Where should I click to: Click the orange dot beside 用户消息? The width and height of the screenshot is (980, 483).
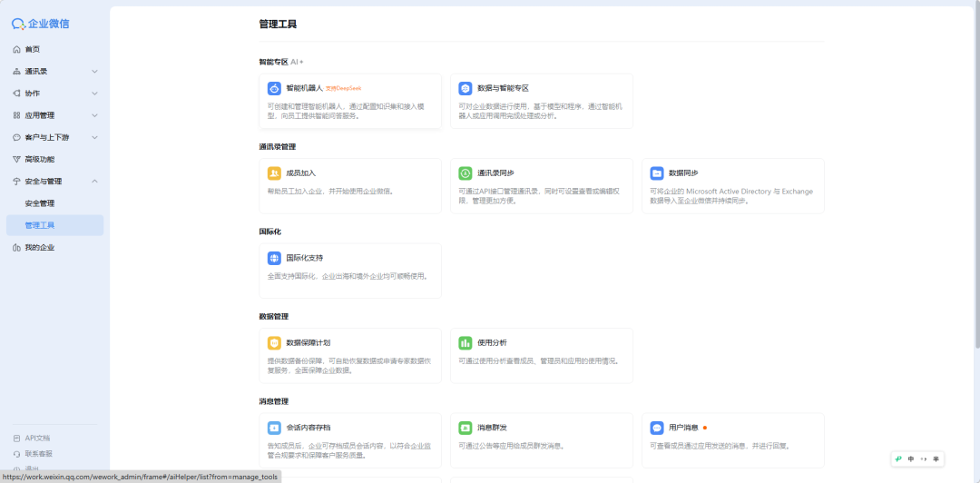pyautogui.click(x=705, y=428)
